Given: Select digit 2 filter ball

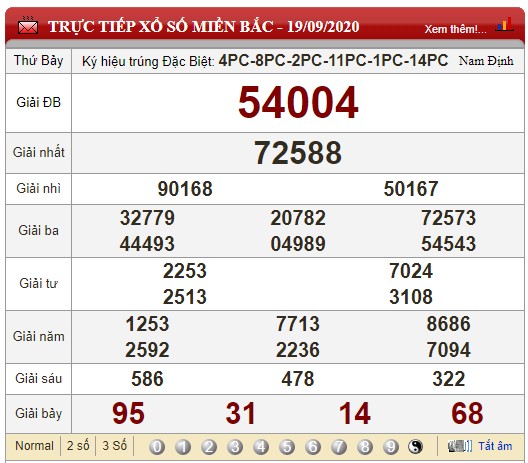Looking at the screenshot, I should coord(209,447).
